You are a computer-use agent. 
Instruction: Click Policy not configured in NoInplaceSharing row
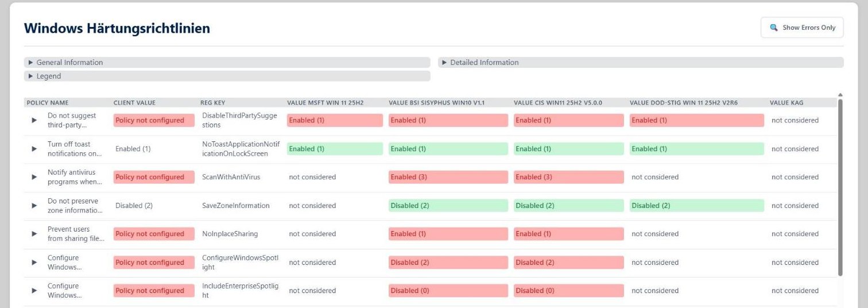pyautogui.click(x=154, y=234)
